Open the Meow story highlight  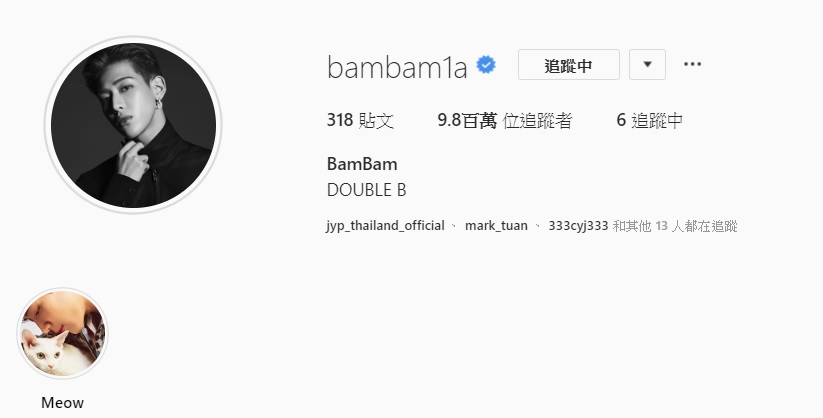pyautogui.click(x=62, y=333)
